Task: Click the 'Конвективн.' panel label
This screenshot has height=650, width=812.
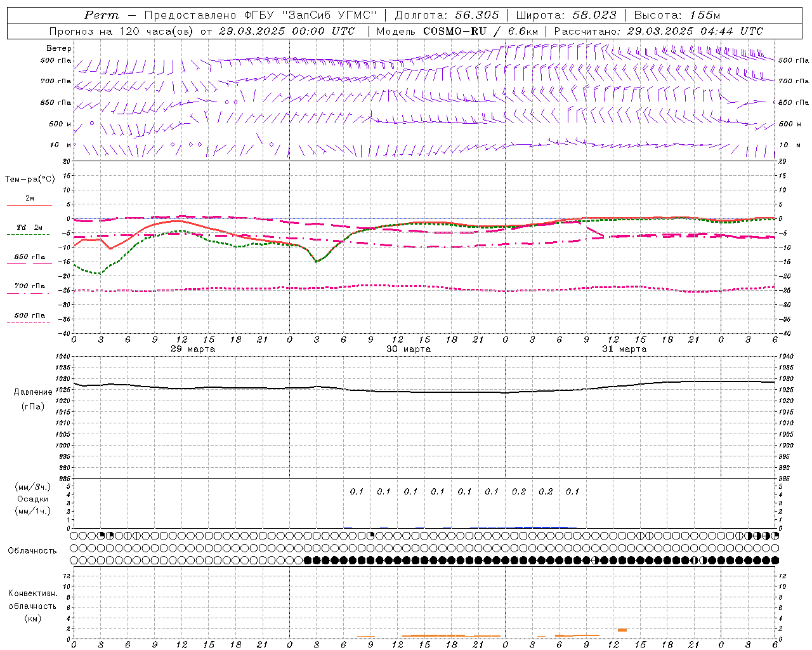Action: pos(33,594)
